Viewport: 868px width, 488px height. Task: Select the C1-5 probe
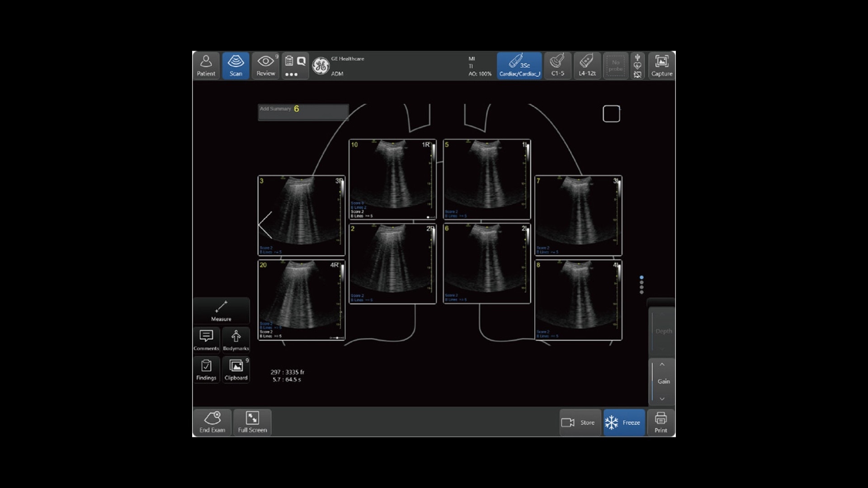click(557, 66)
